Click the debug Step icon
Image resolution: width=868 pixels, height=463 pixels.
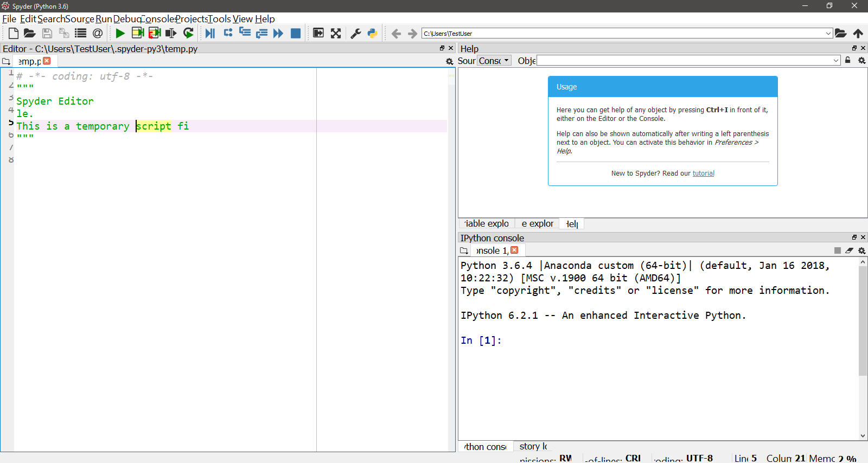(x=228, y=33)
